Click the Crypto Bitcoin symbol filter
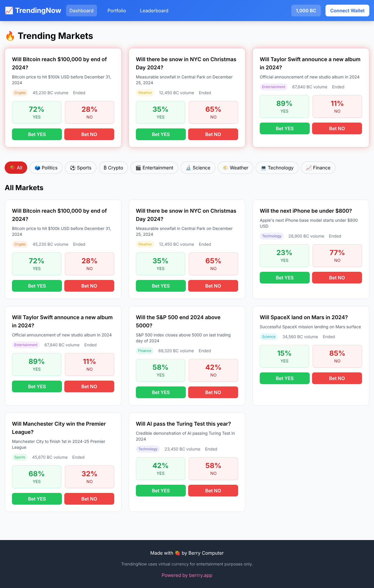Image resolution: width=374 pixels, height=588 pixels. coord(105,168)
